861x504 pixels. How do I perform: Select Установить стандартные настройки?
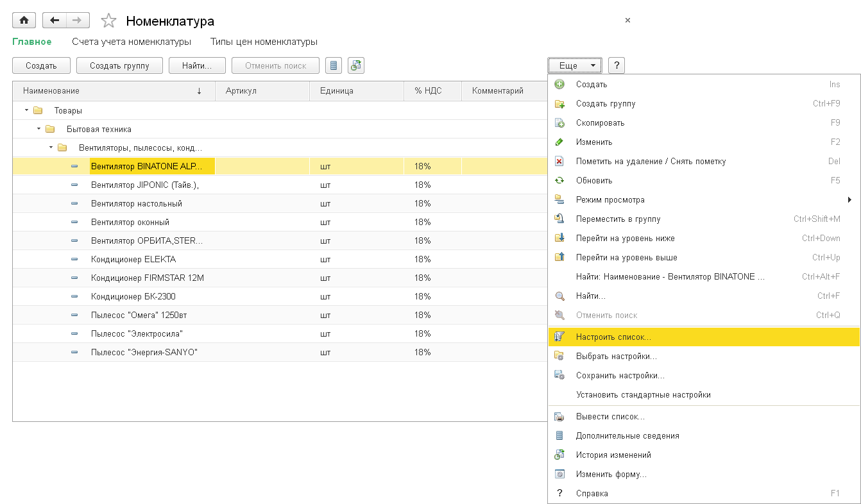click(704, 394)
